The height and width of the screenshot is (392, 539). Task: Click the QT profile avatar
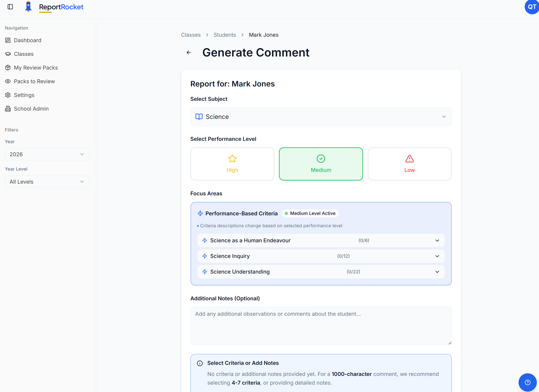pos(531,7)
